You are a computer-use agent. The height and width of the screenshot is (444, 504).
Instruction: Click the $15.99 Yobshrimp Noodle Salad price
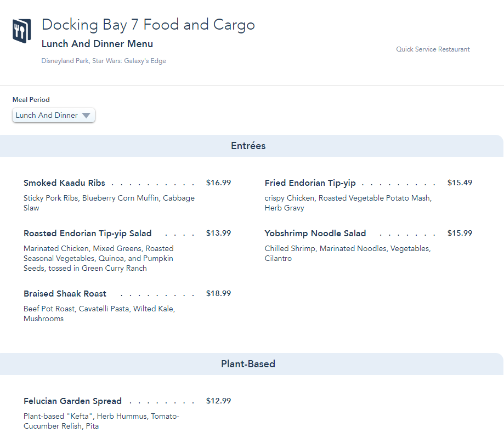point(460,234)
